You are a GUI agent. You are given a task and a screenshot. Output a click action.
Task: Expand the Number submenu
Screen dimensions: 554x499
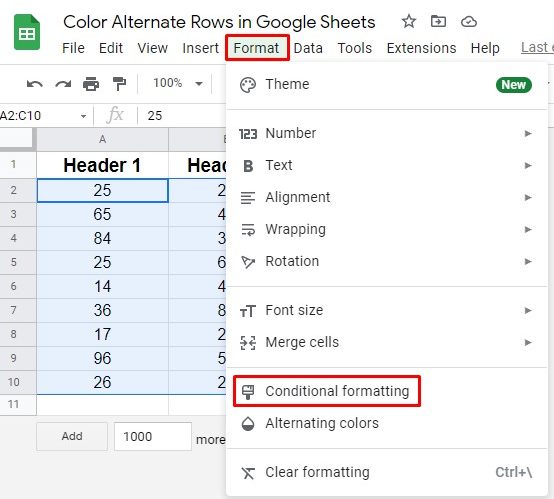pyautogui.click(x=387, y=134)
